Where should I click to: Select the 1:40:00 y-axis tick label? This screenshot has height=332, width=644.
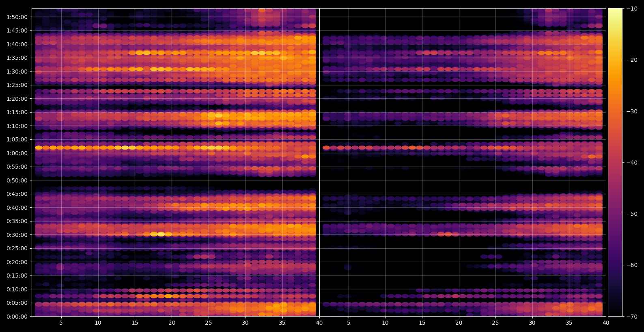point(17,44)
